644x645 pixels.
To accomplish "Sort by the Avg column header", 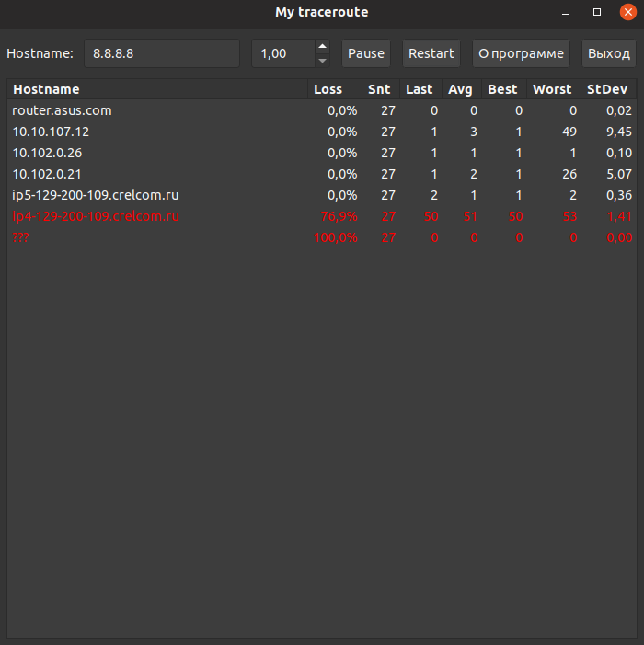I will coord(460,89).
